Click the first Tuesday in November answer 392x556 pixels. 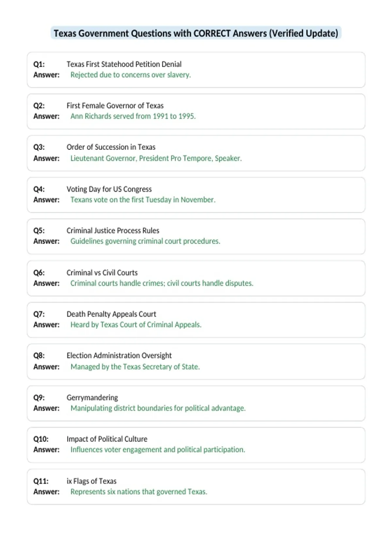[143, 200]
